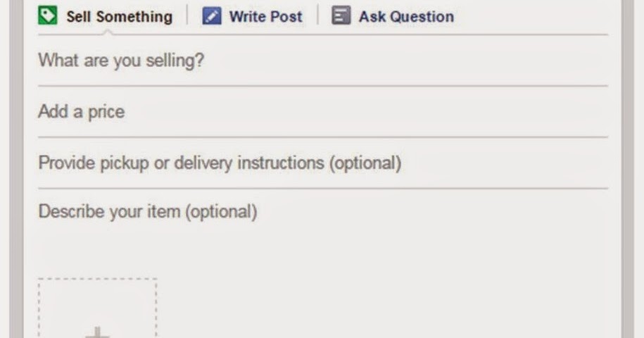
Task: Click into the "Add a price" field
Action: pyautogui.click(x=323, y=112)
